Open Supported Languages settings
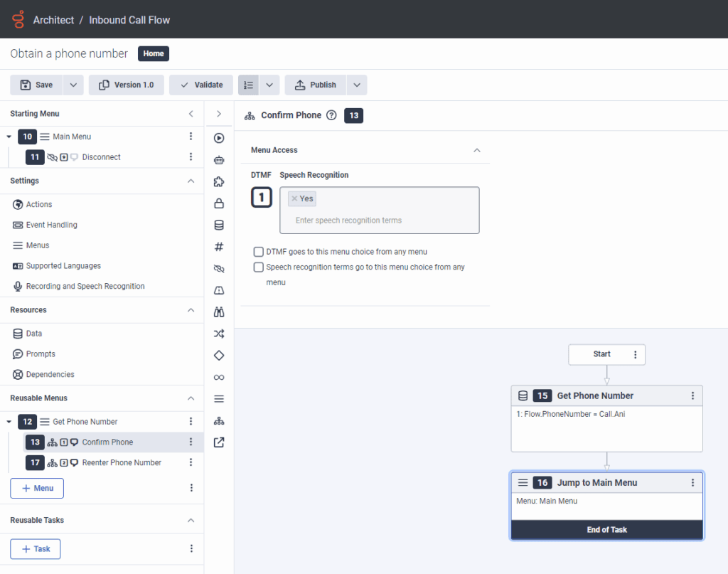Viewport: 728px width, 574px height. pyautogui.click(x=63, y=266)
